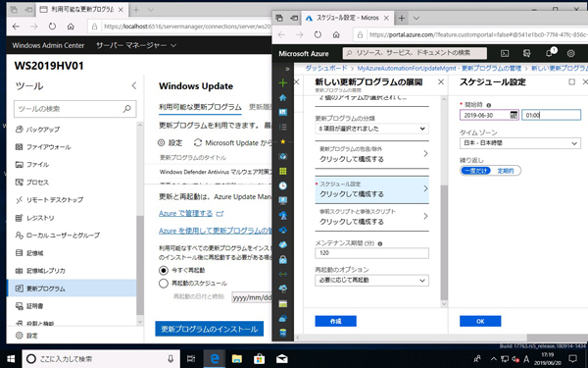
Task: Click the ダッシュボード breadcrumb link
Action: point(326,68)
